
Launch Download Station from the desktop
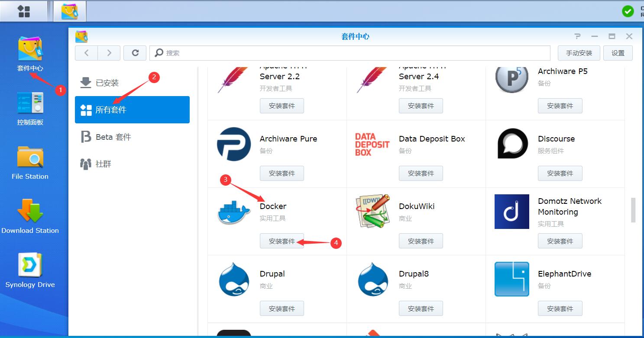[30, 211]
